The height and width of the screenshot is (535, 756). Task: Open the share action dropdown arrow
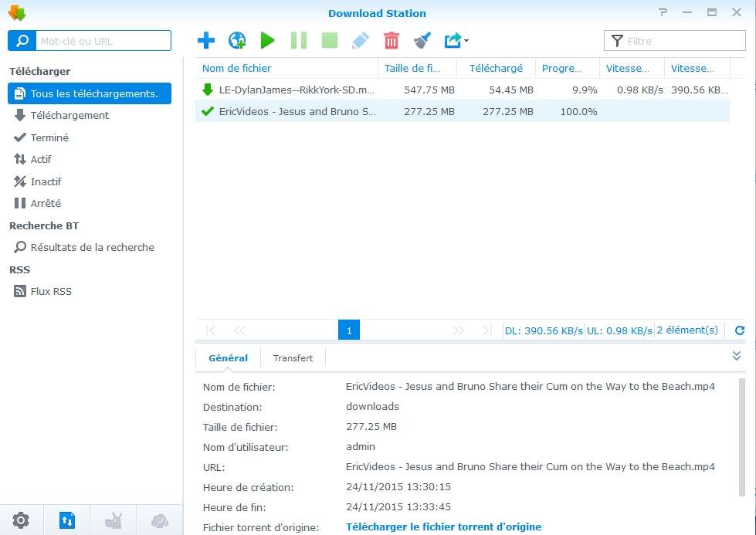coord(466,41)
